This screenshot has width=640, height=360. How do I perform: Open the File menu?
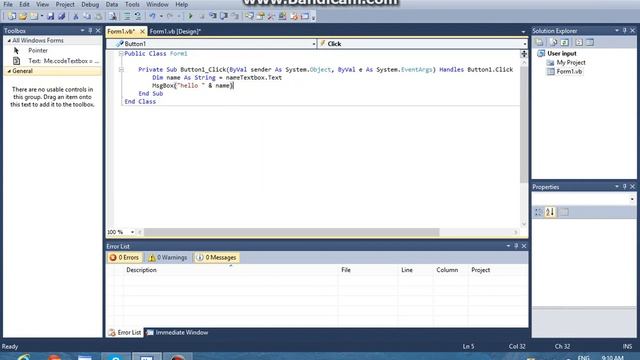[8, 4]
